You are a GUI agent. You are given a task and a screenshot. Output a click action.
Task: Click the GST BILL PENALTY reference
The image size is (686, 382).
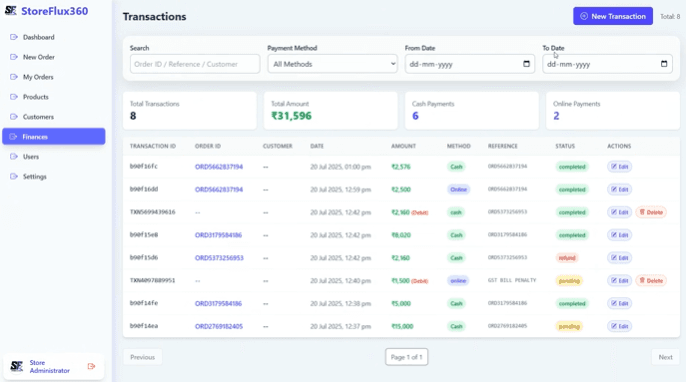coord(512,280)
